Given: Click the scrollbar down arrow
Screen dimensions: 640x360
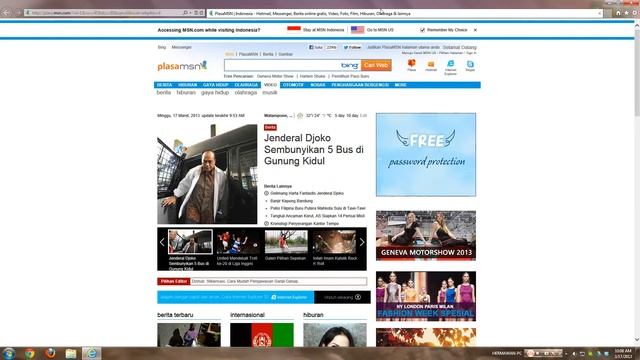Looking at the screenshot, I should (x=636, y=340).
